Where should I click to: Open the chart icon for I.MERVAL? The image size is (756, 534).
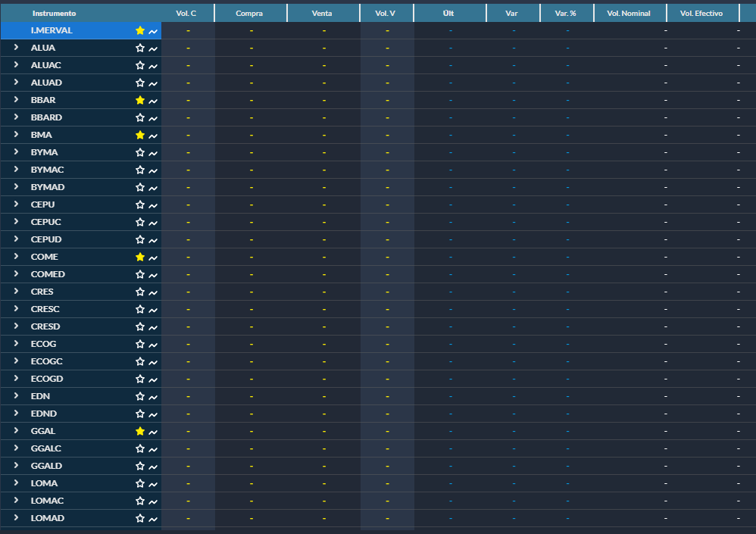click(x=153, y=31)
